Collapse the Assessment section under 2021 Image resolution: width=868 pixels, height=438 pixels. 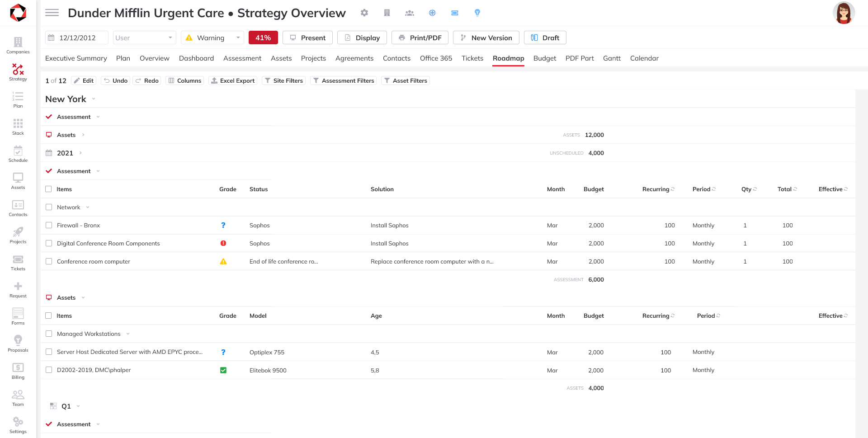coord(98,171)
